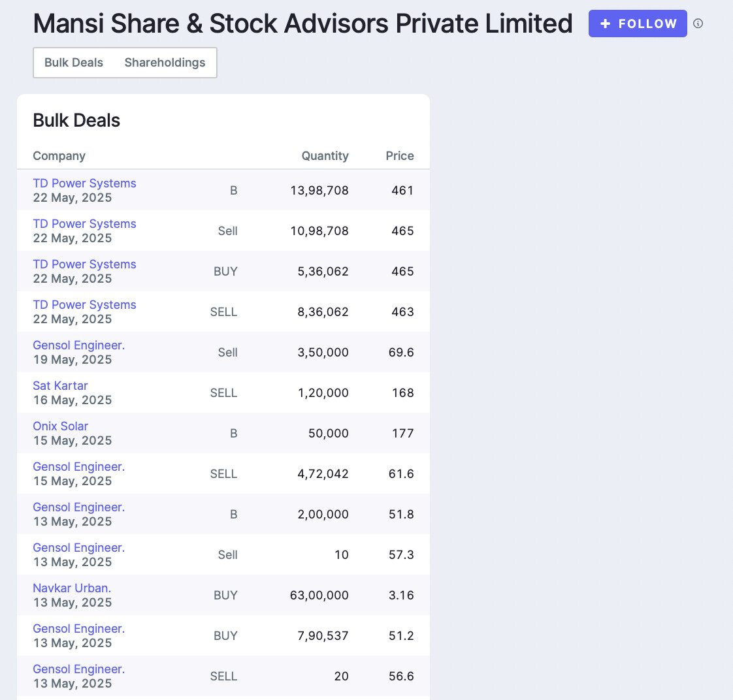The image size is (733, 700).
Task: Click the Company column header
Action: [59, 155]
